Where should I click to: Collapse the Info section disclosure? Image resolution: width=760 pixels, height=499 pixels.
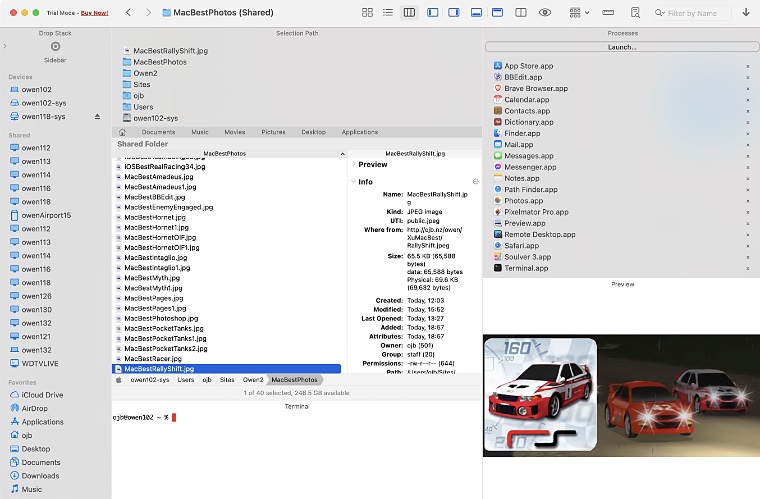pos(353,182)
